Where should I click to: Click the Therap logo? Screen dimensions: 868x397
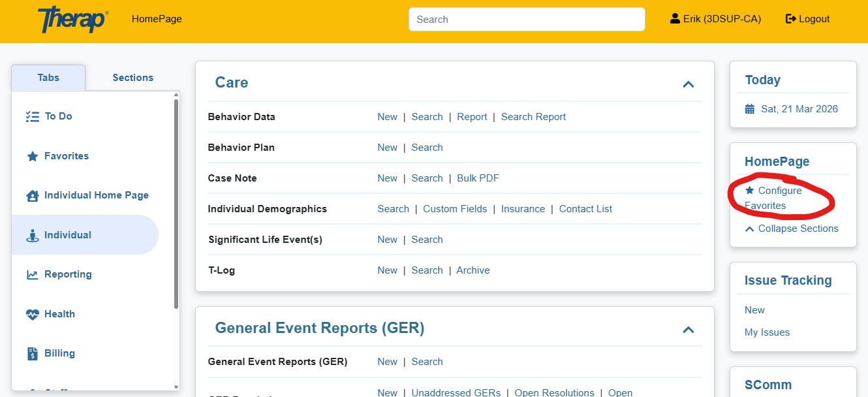click(72, 20)
